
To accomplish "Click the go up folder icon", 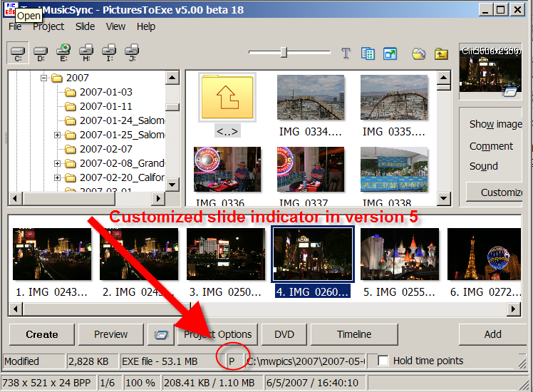I will tap(441, 53).
